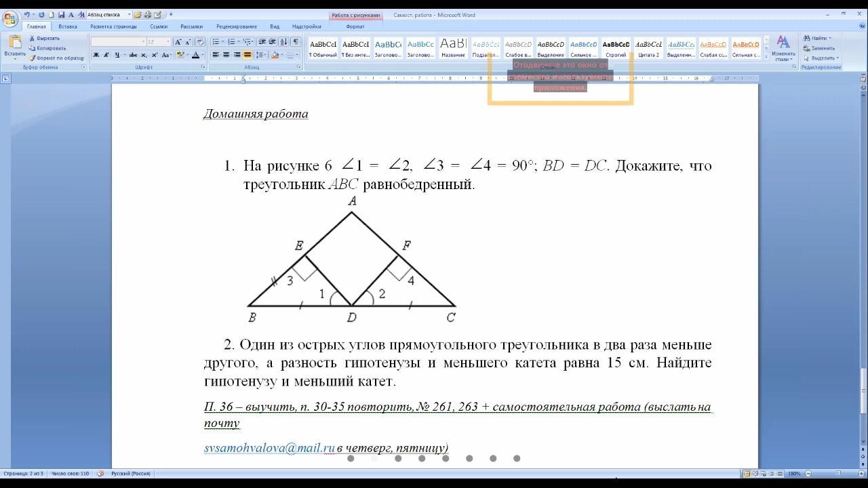The width and height of the screenshot is (868, 488).
Task: Toggle bold Ж formatting
Action: tap(96, 55)
